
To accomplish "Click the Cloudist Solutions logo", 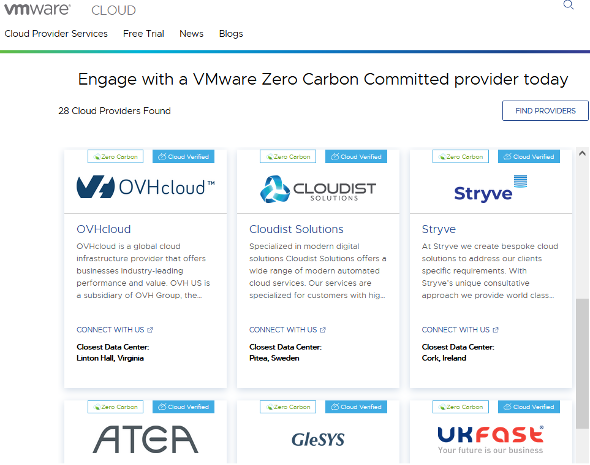I will [318, 189].
